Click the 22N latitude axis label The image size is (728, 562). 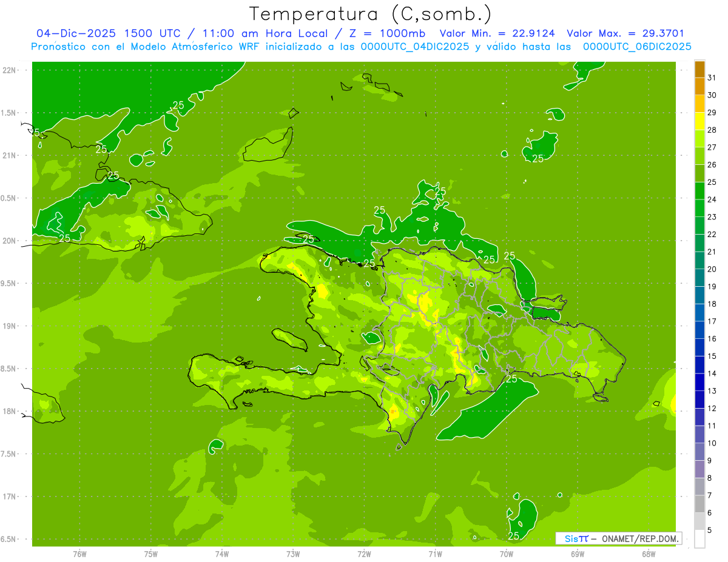click(9, 70)
